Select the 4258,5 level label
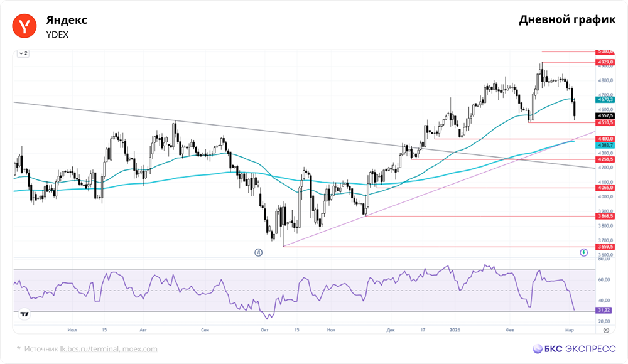The width and height of the screenshot is (628, 364). pos(605,159)
